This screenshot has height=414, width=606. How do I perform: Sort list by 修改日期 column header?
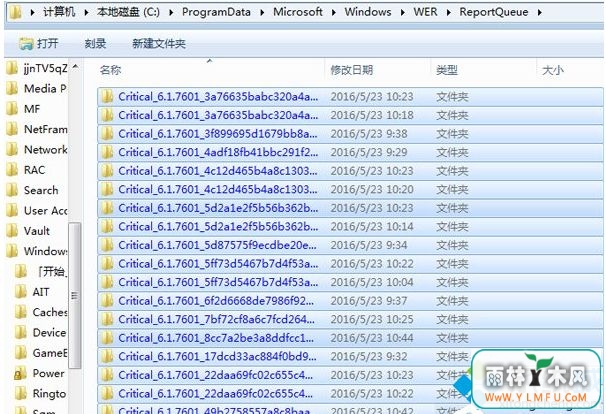click(351, 70)
